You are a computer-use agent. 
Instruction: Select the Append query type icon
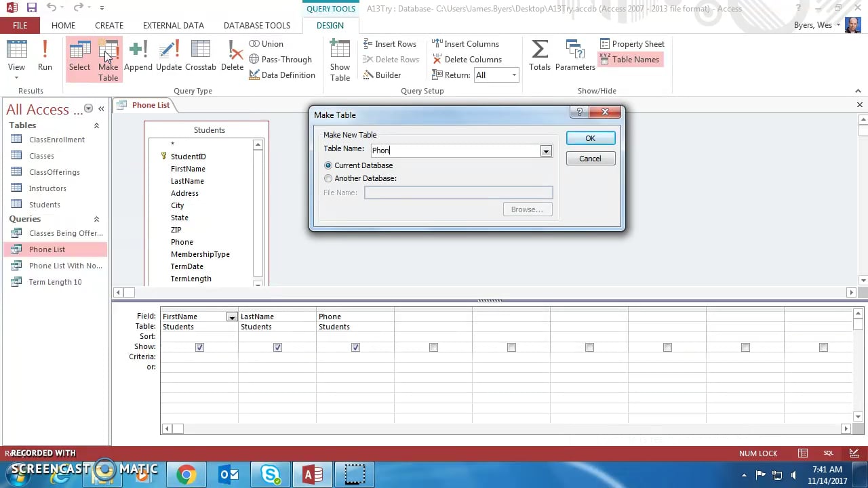pos(138,56)
